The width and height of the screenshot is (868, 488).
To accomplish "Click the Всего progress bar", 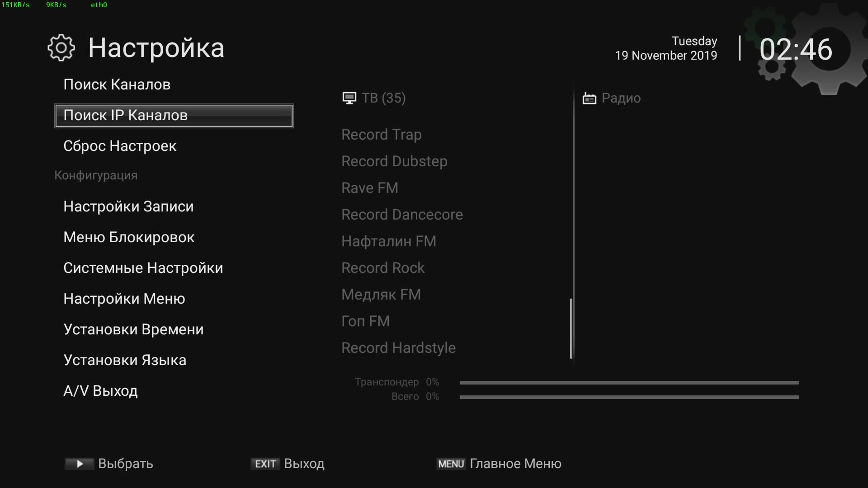I will pyautogui.click(x=629, y=397).
